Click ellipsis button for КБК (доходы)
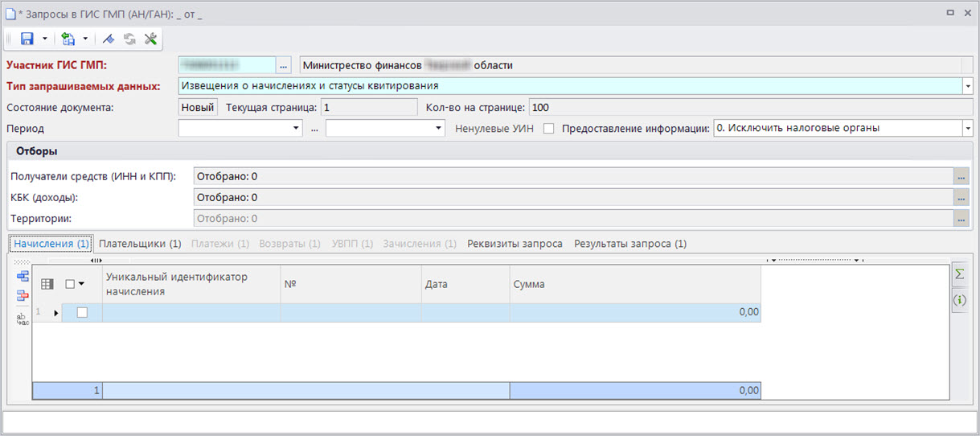Image resolution: width=980 pixels, height=436 pixels. [x=961, y=197]
